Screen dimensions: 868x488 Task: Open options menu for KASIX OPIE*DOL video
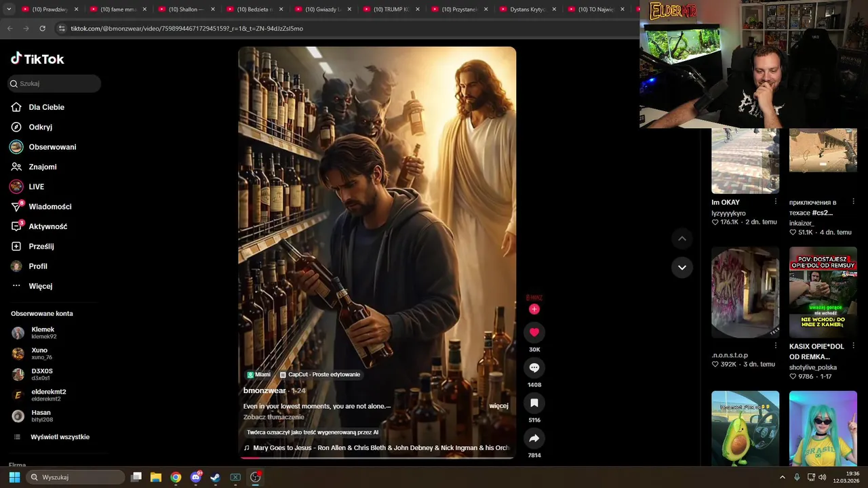[x=853, y=346]
